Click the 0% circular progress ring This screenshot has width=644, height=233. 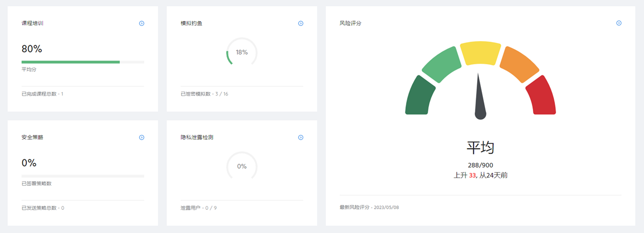click(x=242, y=166)
